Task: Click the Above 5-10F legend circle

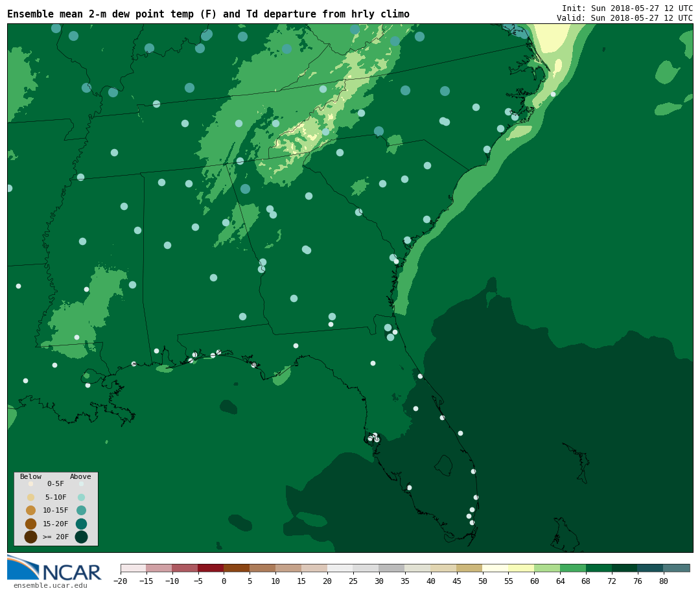Action: (81, 497)
